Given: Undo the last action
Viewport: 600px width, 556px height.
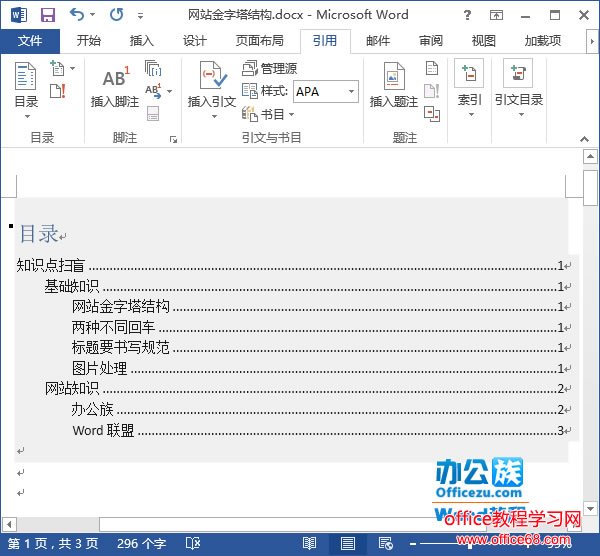Looking at the screenshot, I should pos(77,15).
